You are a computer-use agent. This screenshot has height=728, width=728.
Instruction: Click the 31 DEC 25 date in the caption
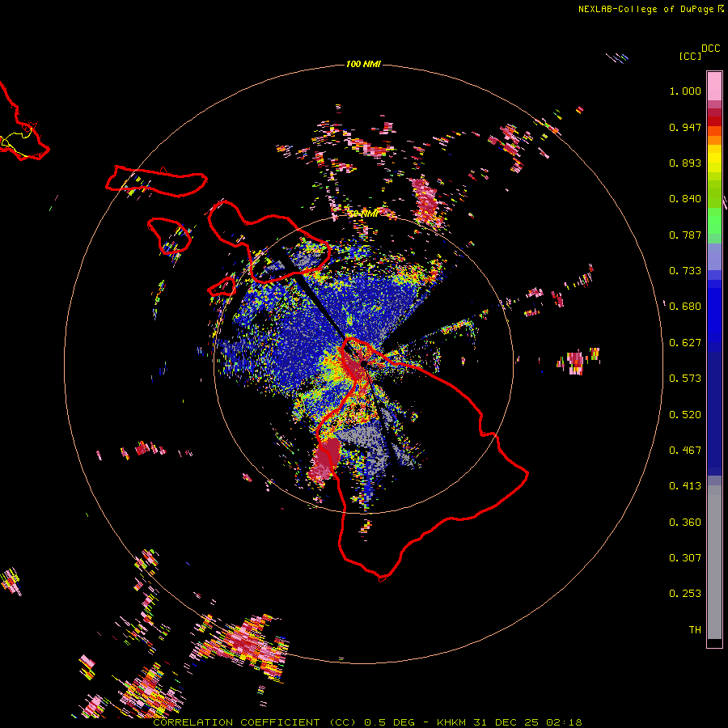[506, 722]
